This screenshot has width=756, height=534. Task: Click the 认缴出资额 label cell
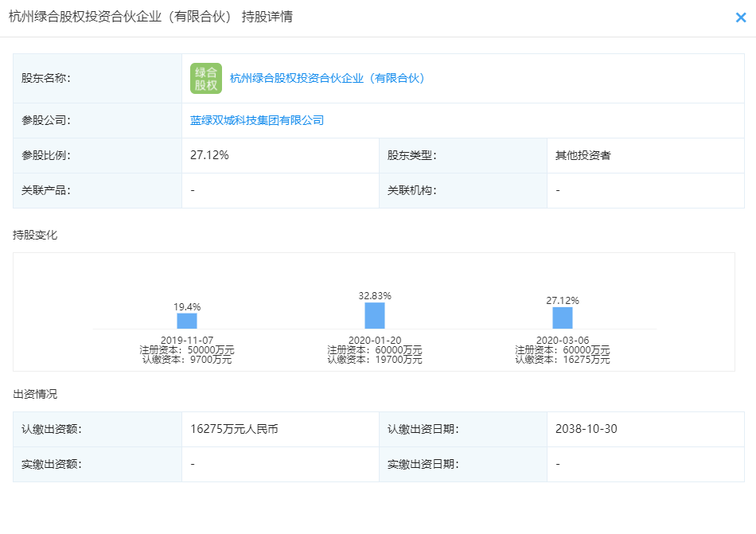tap(97, 429)
